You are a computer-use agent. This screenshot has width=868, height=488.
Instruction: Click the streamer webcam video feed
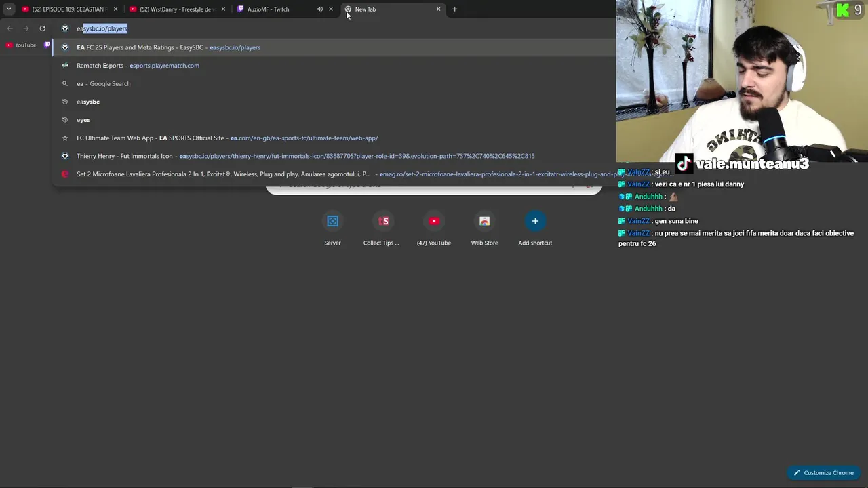742,81
